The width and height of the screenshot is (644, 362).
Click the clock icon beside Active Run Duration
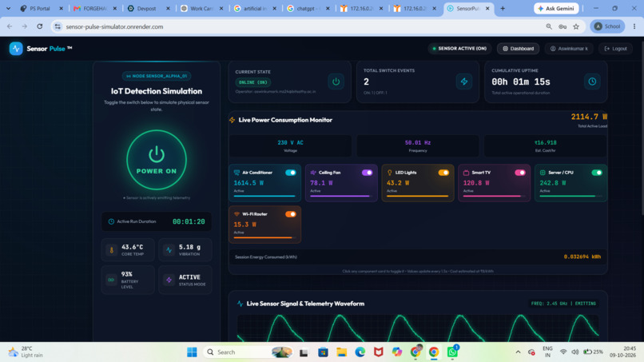(111, 221)
